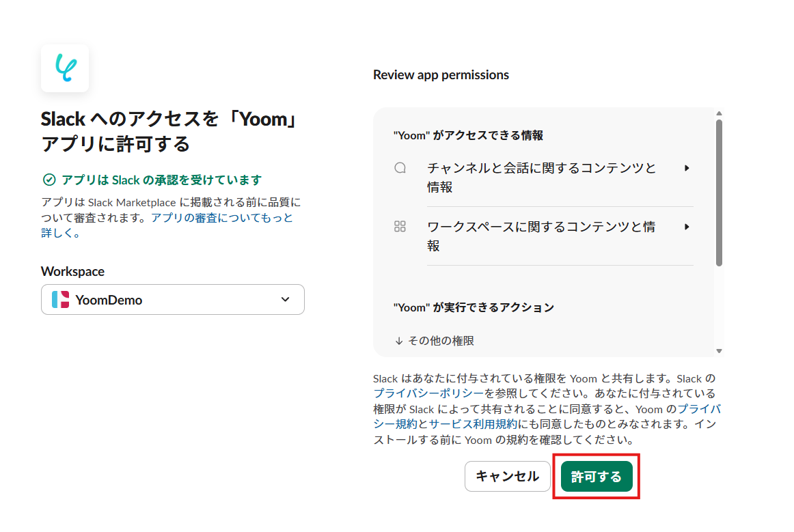Open the ワークスペースに関するコンテンツと情報 row
This screenshot has width=794, height=532.
[543, 236]
